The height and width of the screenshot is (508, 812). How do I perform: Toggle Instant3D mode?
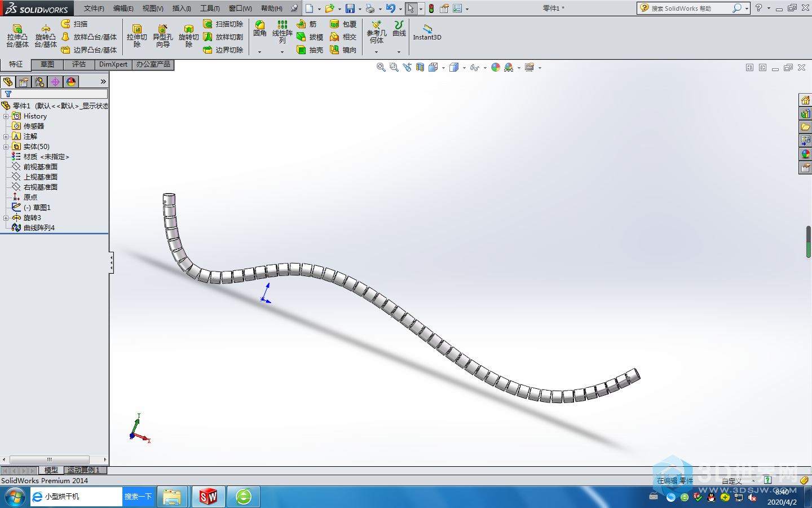tap(427, 32)
